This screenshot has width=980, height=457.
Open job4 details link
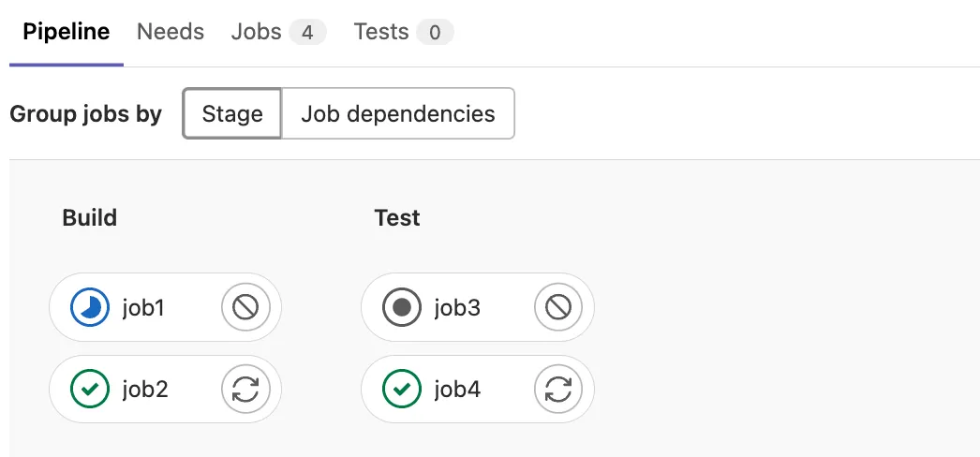(457, 389)
